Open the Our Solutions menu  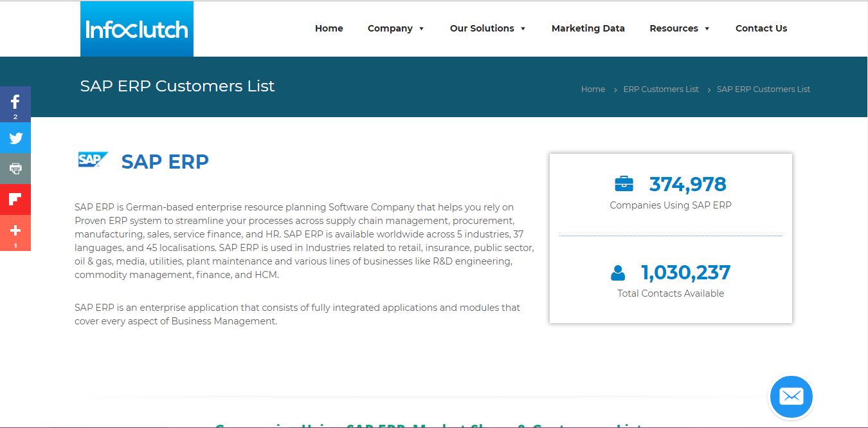pos(482,28)
